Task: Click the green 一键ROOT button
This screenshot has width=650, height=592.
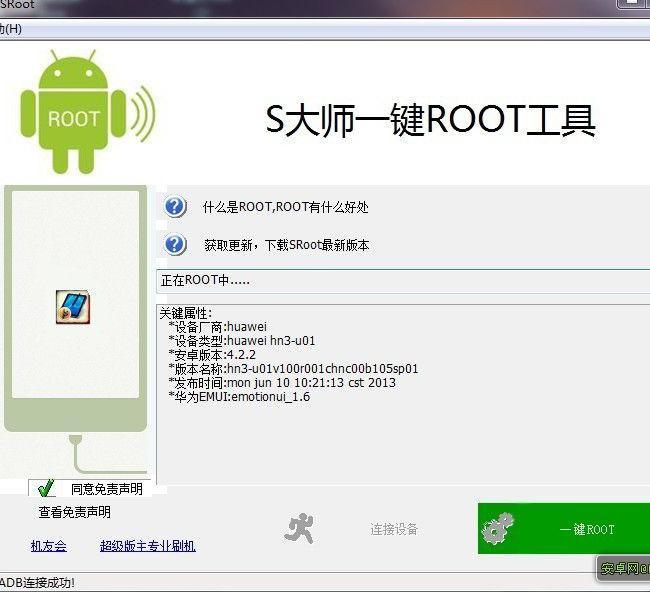Action: (x=564, y=529)
